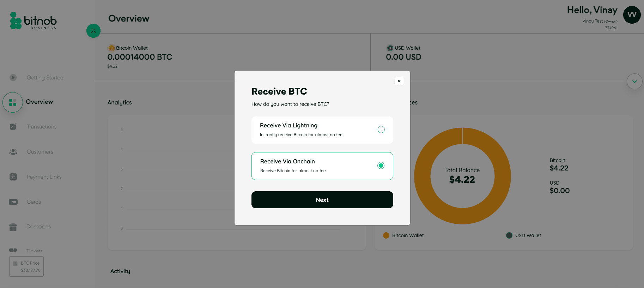Toggle the USD Wallet legend marker

(509, 235)
